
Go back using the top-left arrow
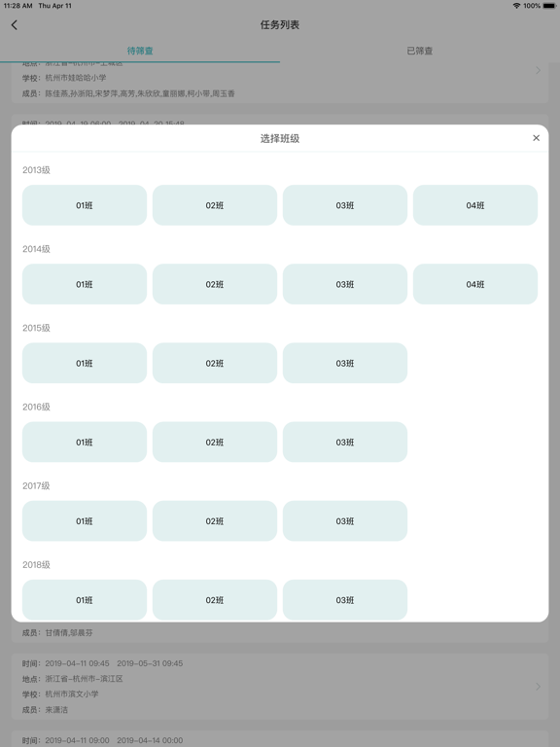click(15, 24)
